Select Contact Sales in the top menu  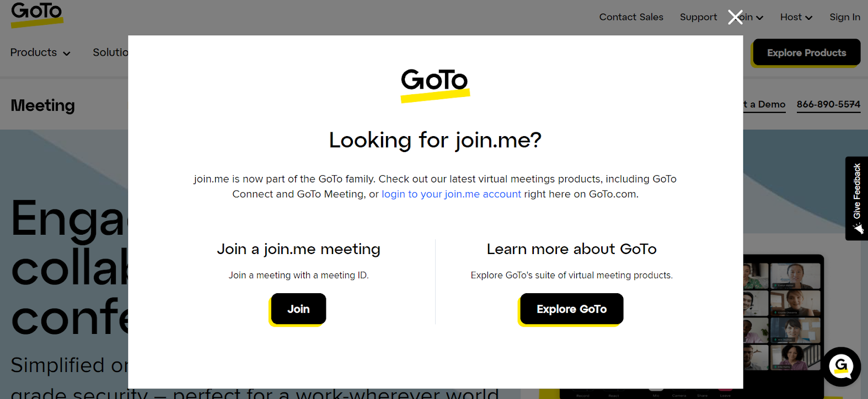[x=631, y=17]
